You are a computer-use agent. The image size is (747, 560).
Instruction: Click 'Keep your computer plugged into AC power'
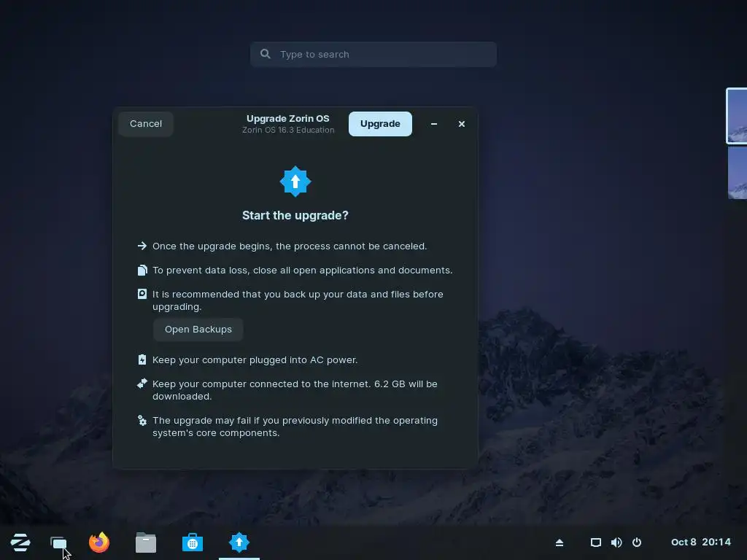click(255, 360)
